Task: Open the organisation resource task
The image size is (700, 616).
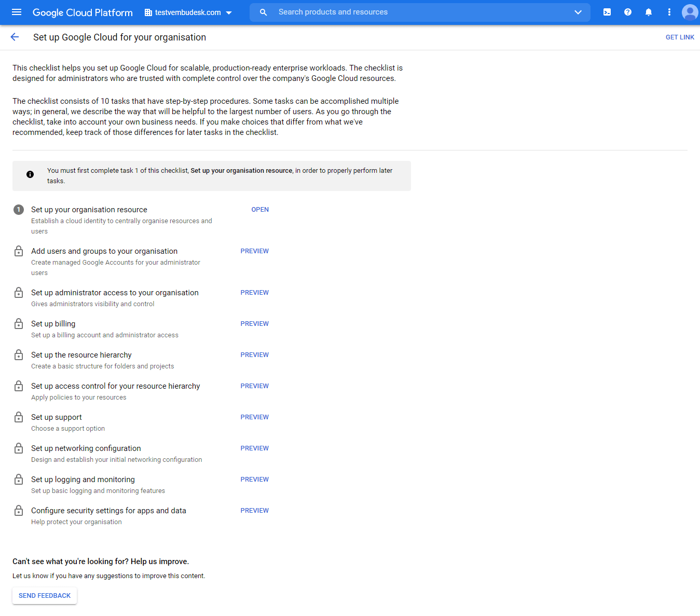Action: [260, 210]
